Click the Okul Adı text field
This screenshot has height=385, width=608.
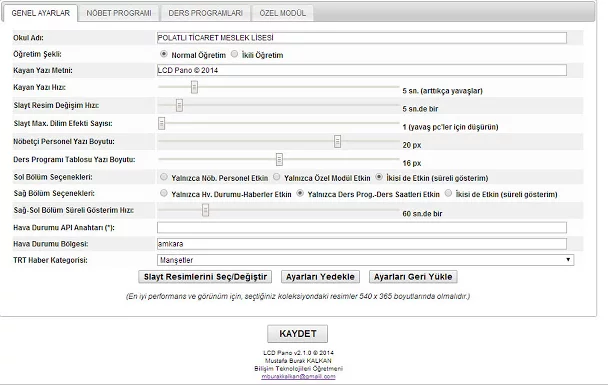coord(362,38)
